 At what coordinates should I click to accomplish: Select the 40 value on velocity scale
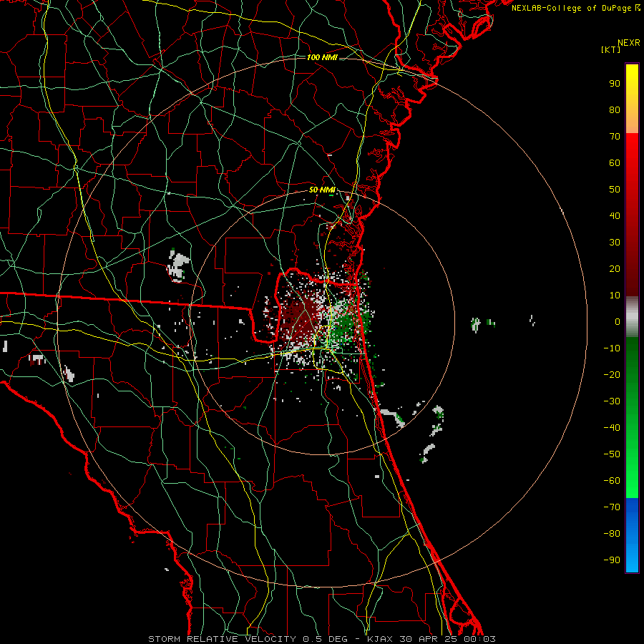[615, 215]
